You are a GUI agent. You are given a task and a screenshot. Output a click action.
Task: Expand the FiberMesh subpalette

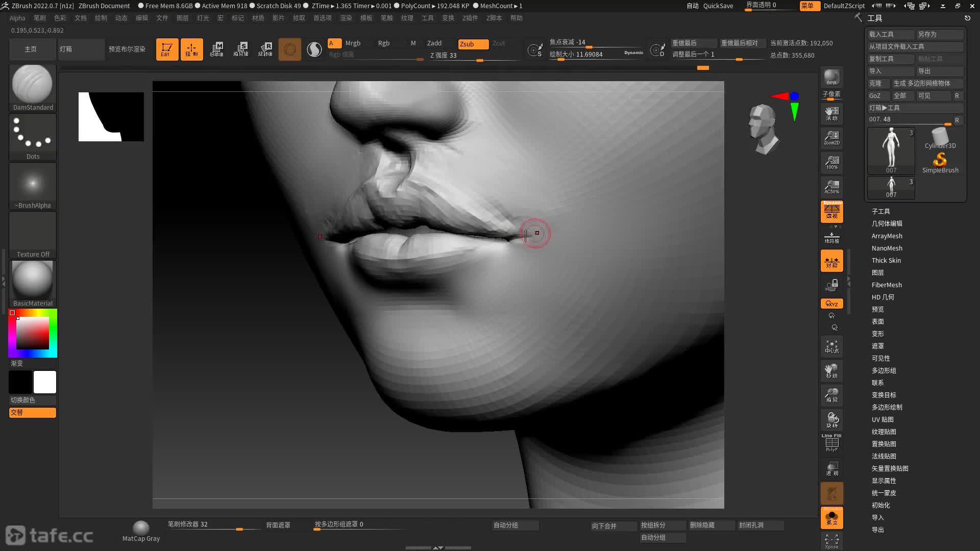[x=887, y=285]
